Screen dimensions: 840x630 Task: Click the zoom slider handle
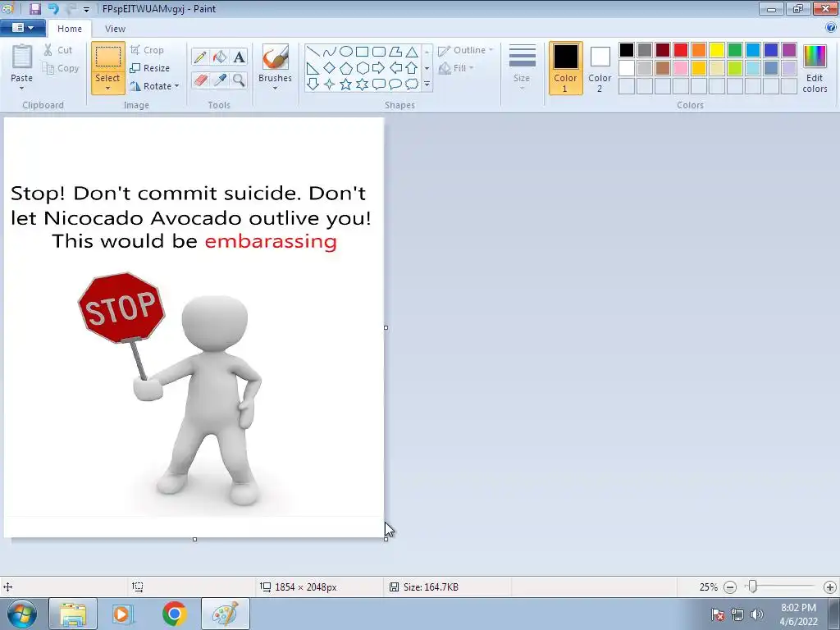[753, 587]
